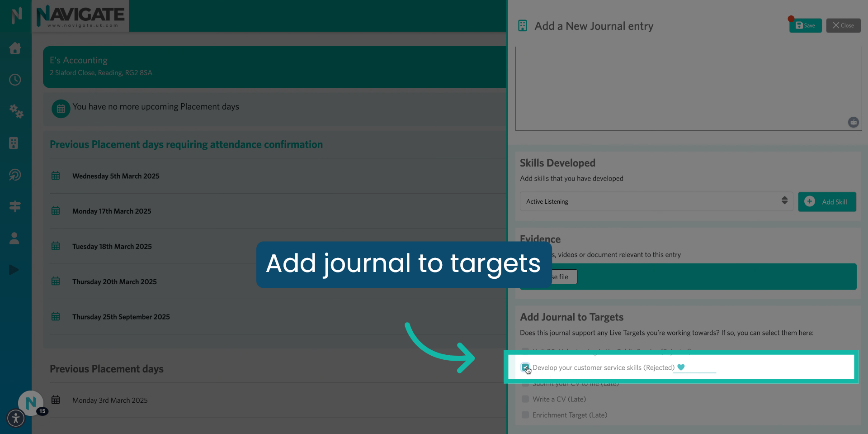Select the heart icon next to rejected target
This screenshot has width=868, height=434.
[x=682, y=367]
